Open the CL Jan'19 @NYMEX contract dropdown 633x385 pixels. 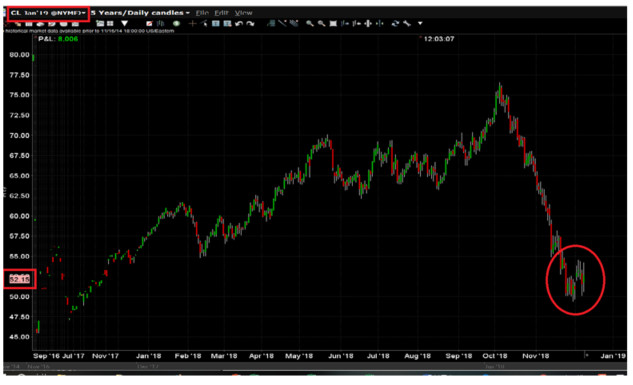point(48,13)
